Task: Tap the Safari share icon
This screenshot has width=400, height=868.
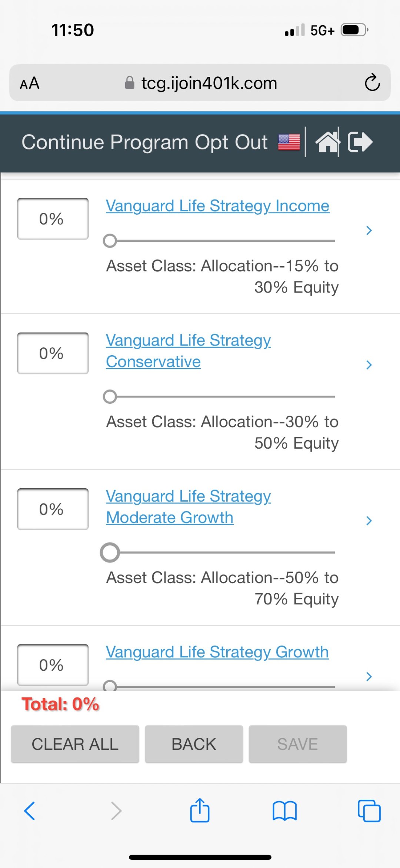Action: click(x=200, y=810)
